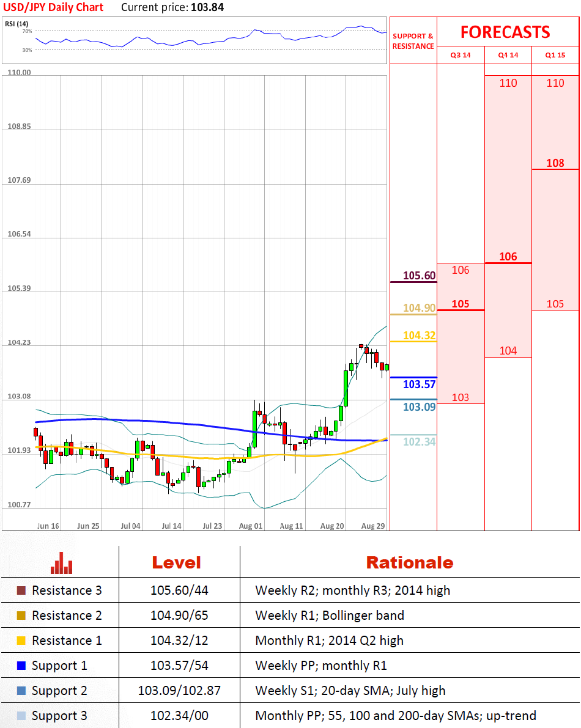Click the Support 3 rationale about Monthly PP
This screenshot has width=581, height=728.
point(396,716)
